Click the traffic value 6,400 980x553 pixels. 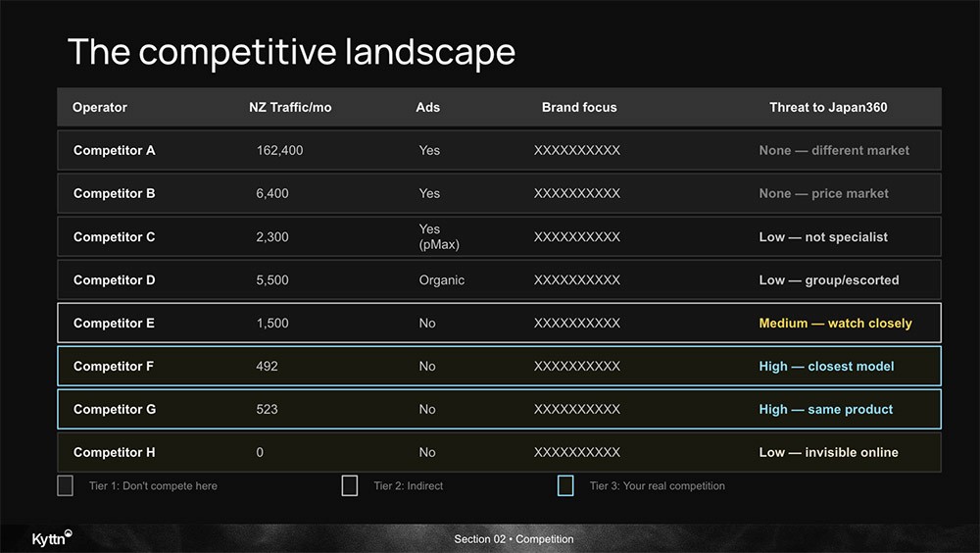pyautogui.click(x=271, y=193)
